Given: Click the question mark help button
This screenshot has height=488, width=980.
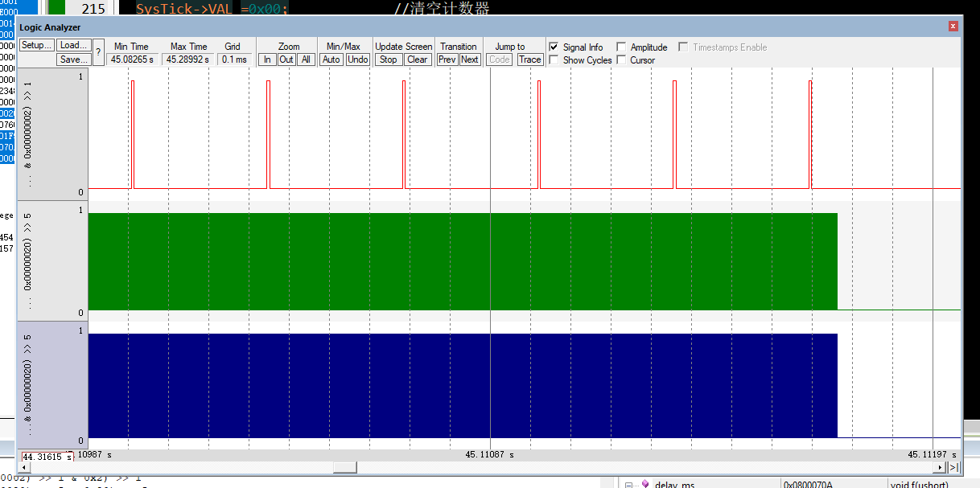Looking at the screenshot, I should pos(97,52).
